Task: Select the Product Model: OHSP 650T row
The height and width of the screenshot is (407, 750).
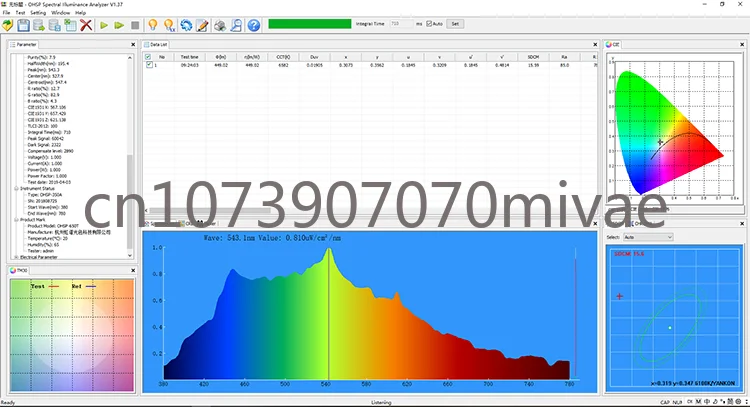Action: [x=53, y=226]
